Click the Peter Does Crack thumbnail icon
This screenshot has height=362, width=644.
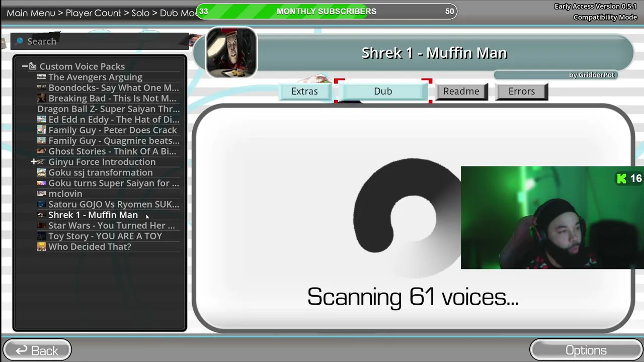42,130
